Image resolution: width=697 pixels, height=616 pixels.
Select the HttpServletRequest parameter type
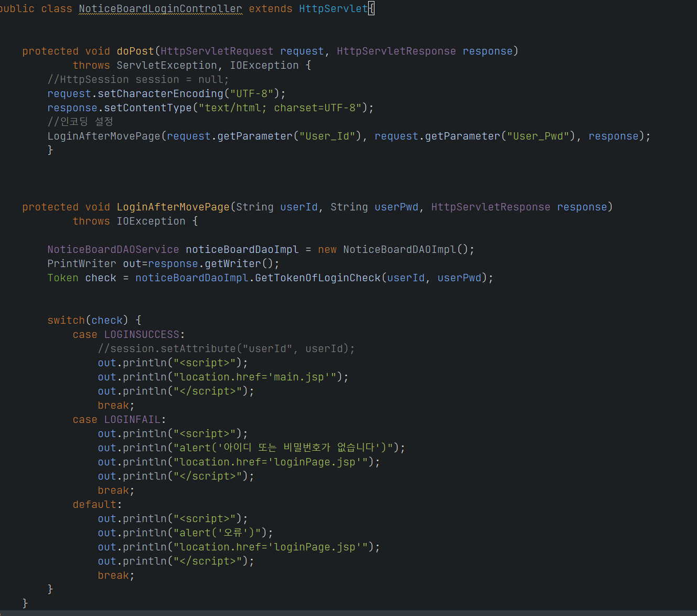coord(217,51)
